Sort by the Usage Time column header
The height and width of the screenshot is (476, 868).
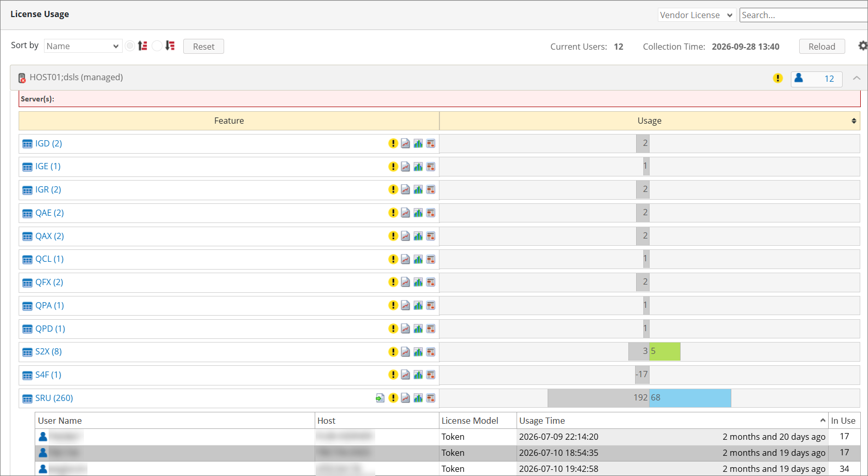pos(672,421)
